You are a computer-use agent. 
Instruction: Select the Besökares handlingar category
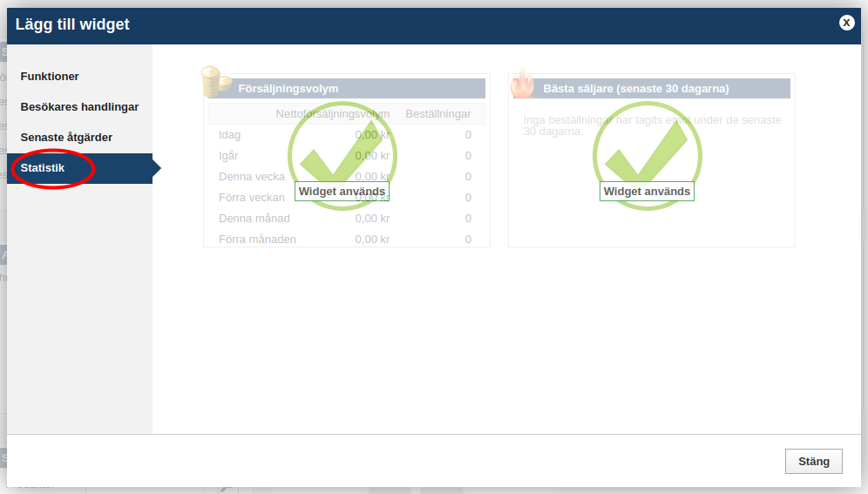coord(79,107)
